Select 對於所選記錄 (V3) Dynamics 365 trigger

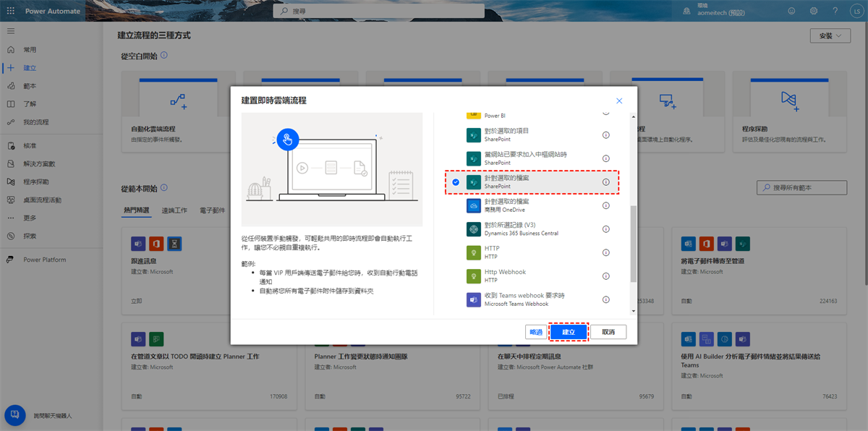point(532,229)
